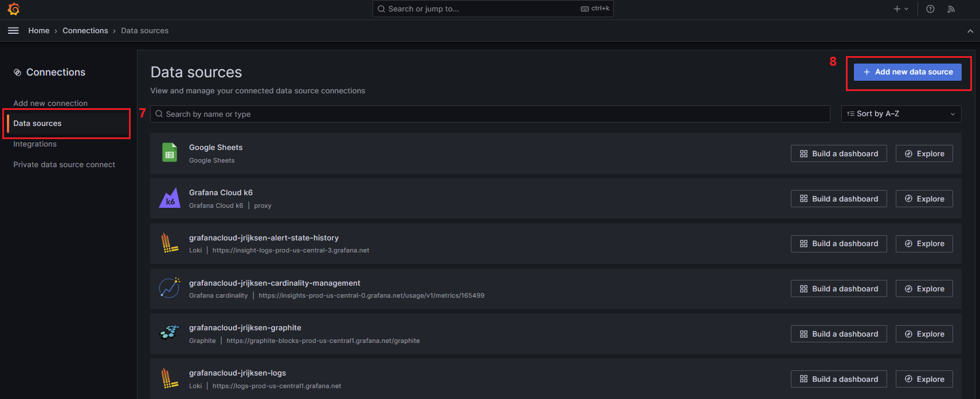The height and width of the screenshot is (399, 980).
Task: Explore the Grafana Cloud k6 data source
Action: pos(924,199)
